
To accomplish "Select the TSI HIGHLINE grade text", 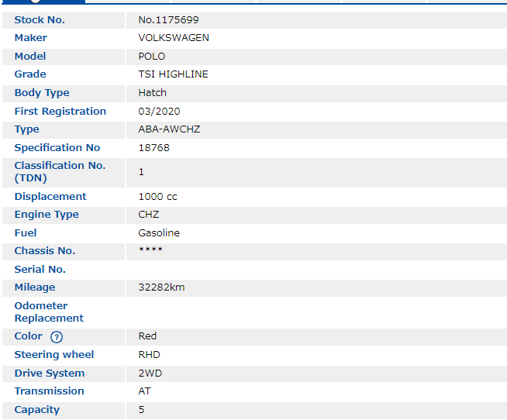I will [173, 74].
